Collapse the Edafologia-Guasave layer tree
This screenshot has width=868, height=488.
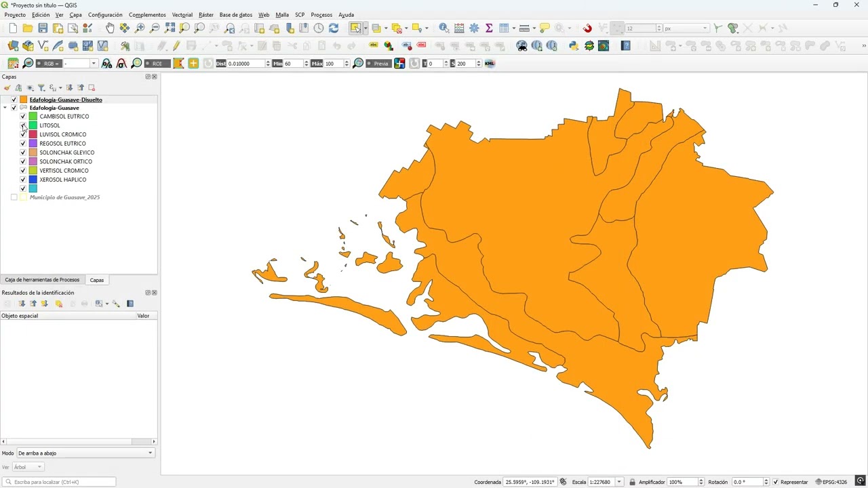coord(5,108)
